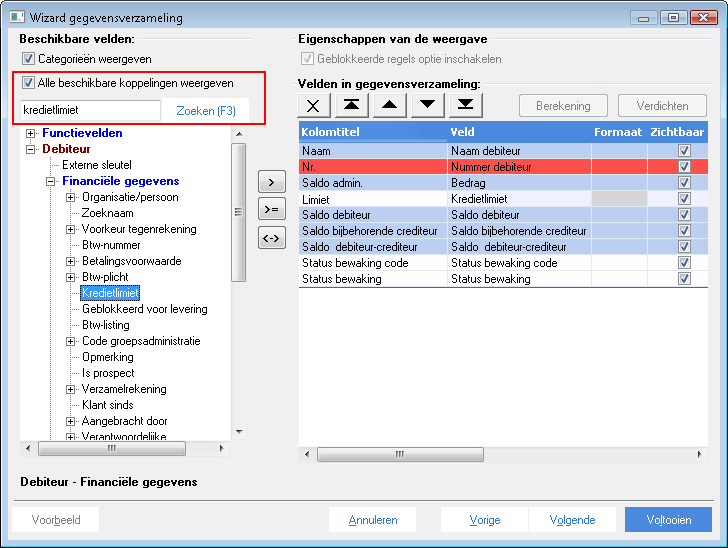Move selected field to bottom icon
This screenshot has width=728, height=548.
pos(466,105)
